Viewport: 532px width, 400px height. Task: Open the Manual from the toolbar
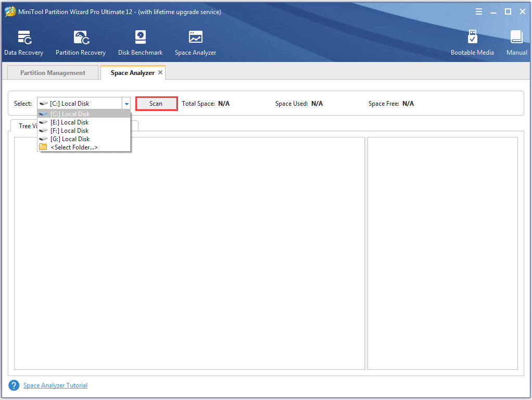pyautogui.click(x=516, y=42)
